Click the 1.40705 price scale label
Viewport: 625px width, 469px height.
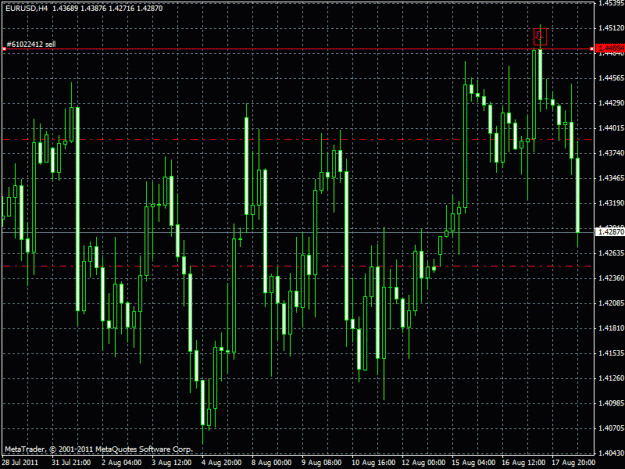coord(611,428)
